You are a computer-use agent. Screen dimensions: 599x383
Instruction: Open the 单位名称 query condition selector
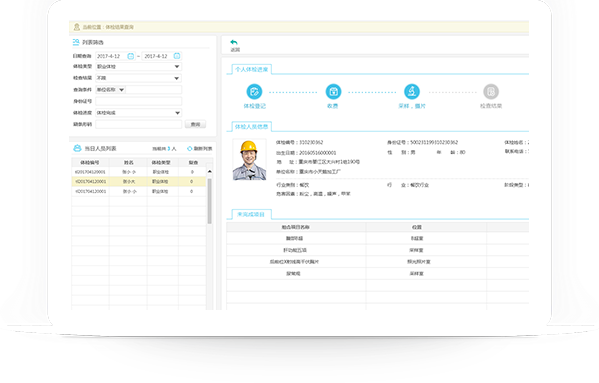(x=110, y=90)
